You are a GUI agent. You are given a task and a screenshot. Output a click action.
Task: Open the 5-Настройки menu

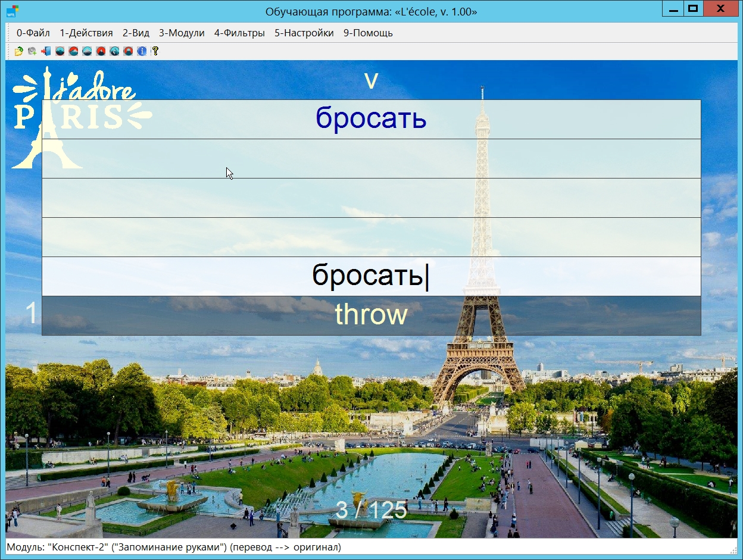[304, 33]
